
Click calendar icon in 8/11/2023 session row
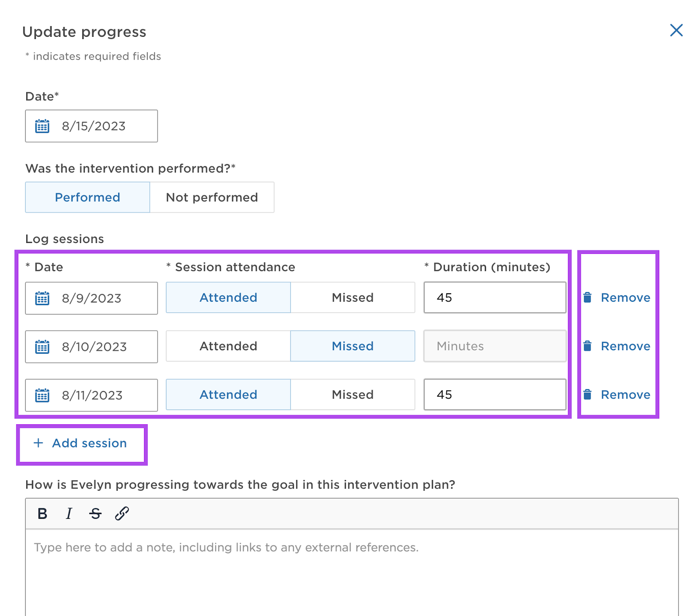[42, 395]
